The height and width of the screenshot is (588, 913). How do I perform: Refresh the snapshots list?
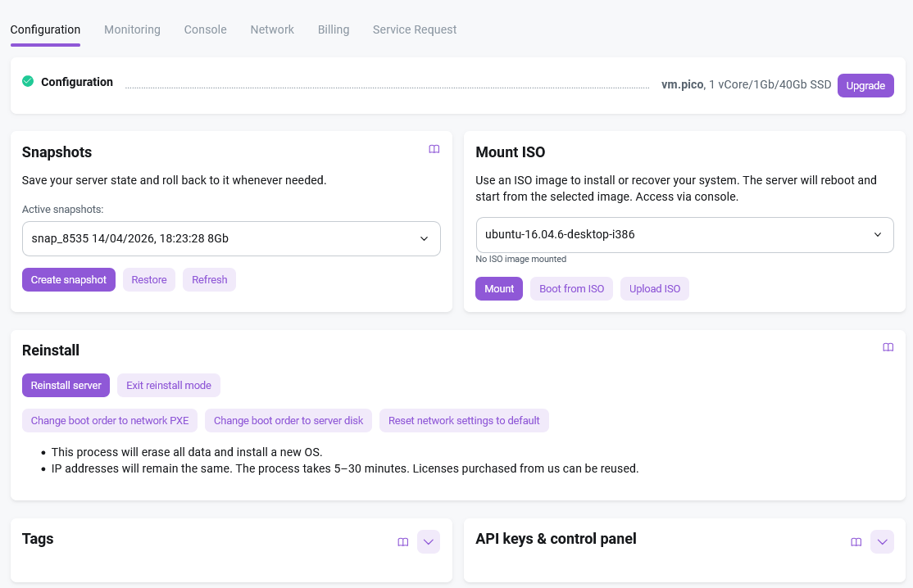(x=210, y=280)
